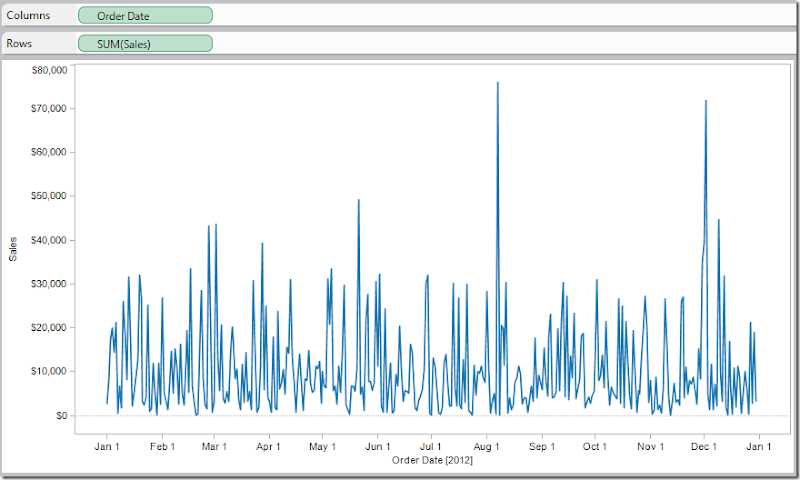Click the Apr 1 date label

[268, 446]
